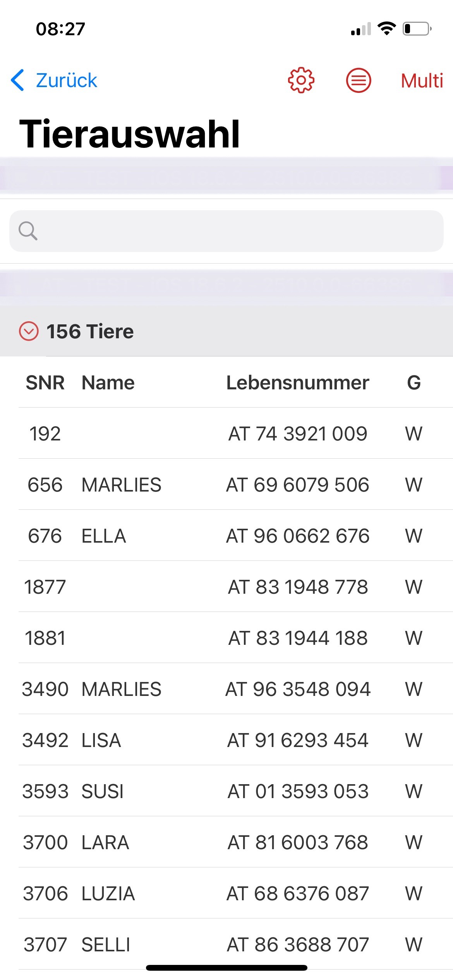453x980 pixels.
Task: Sort by SNR column header
Action: [45, 382]
